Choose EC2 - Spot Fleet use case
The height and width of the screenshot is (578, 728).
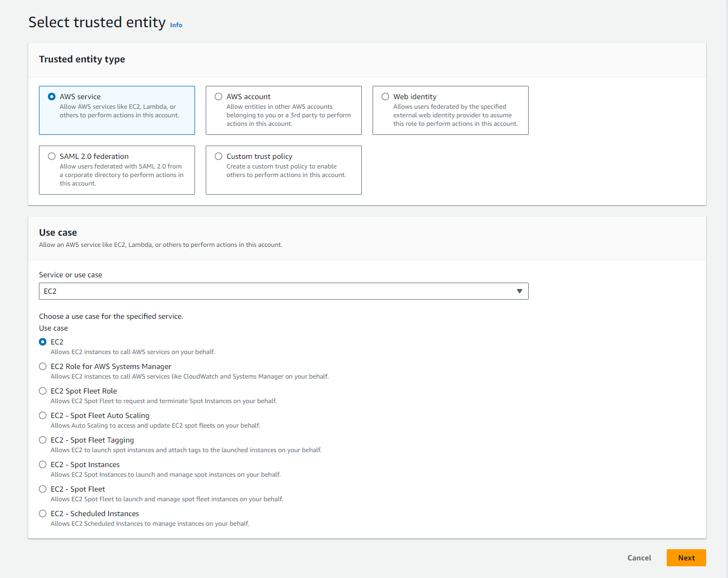(43, 489)
